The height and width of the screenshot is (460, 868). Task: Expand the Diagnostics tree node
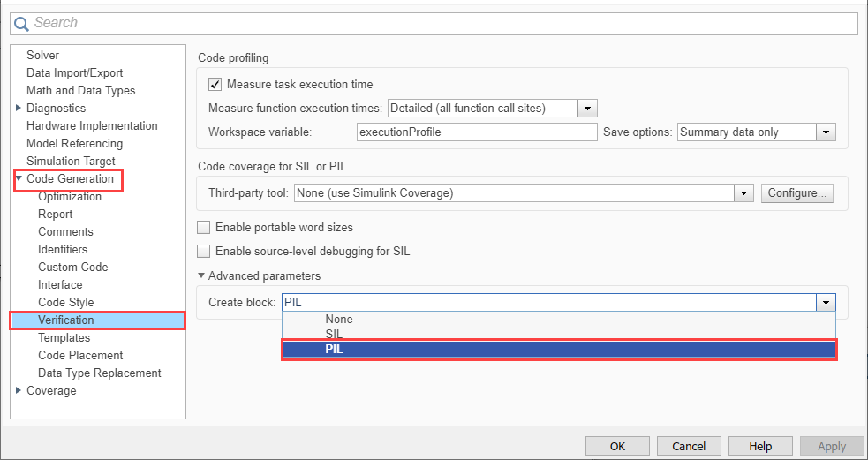(x=19, y=109)
